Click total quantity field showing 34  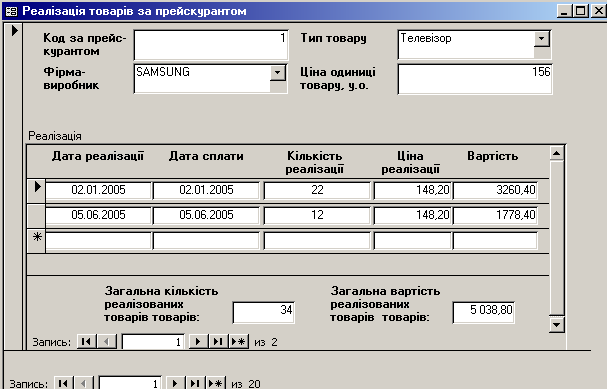(x=264, y=312)
